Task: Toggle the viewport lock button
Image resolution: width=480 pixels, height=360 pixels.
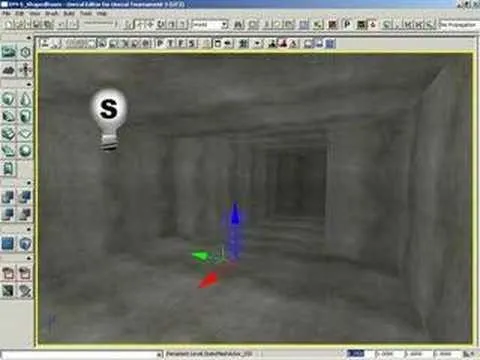Action: [x=218, y=43]
